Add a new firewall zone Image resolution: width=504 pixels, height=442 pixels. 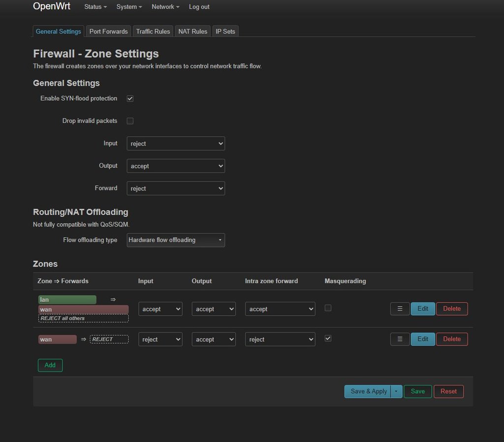pyautogui.click(x=50, y=365)
